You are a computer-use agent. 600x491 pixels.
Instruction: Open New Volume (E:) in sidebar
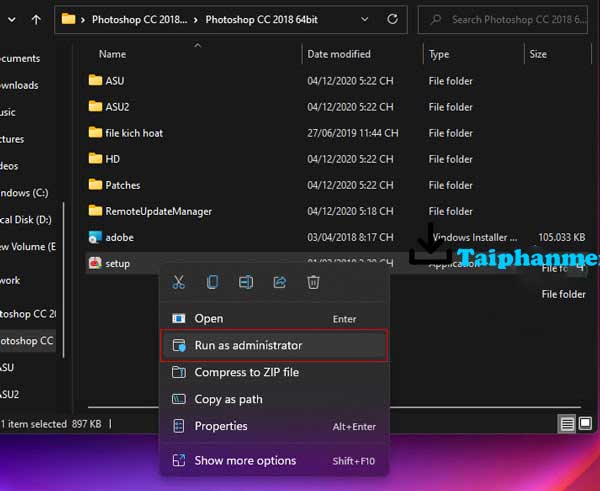pos(28,246)
